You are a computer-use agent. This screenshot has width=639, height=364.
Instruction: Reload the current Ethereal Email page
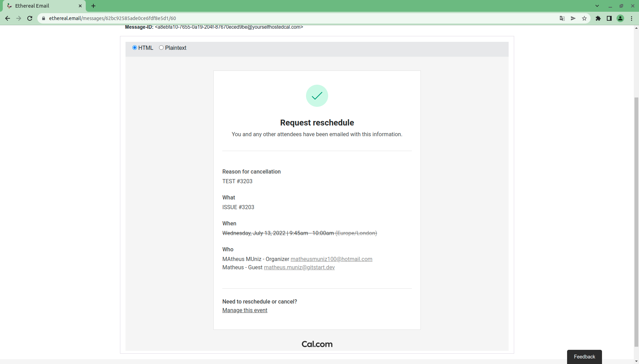pos(30,18)
